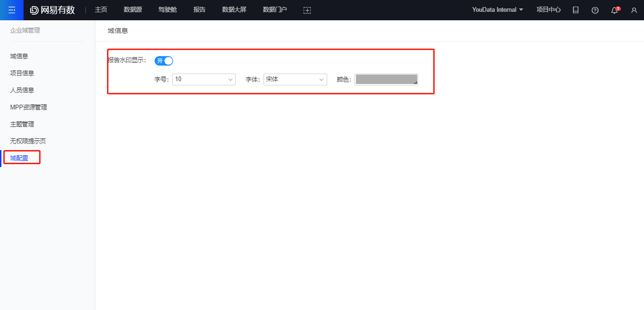Go to 报告 tab
Viewport: 644px width, 310px height.
coord(199,9)
